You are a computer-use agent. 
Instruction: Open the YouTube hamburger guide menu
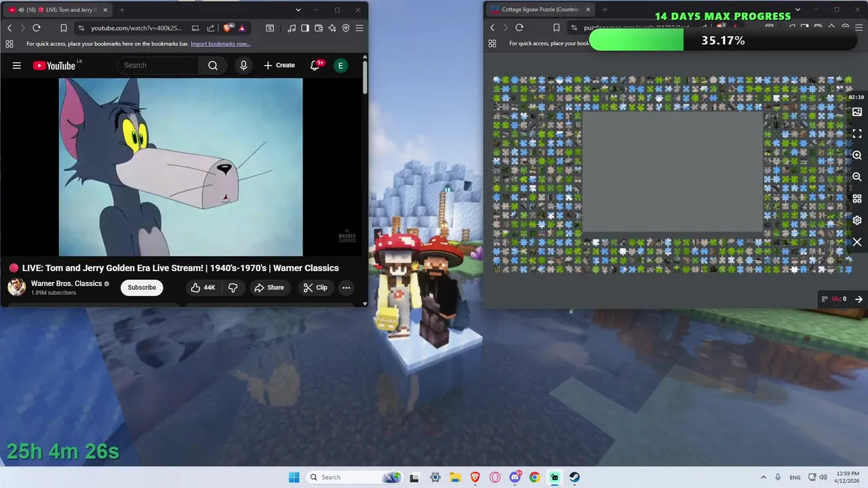(x=17, y=66)
